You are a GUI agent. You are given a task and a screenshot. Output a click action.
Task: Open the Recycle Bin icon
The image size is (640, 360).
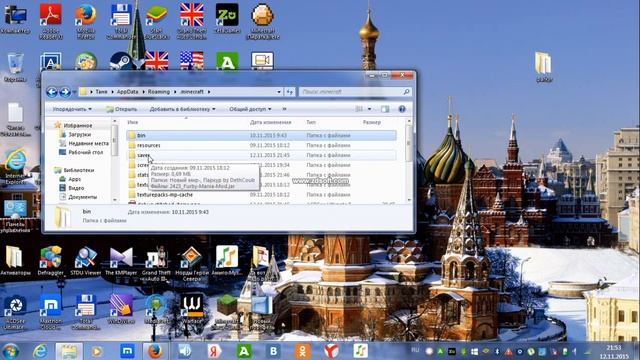tap(15, 67)
